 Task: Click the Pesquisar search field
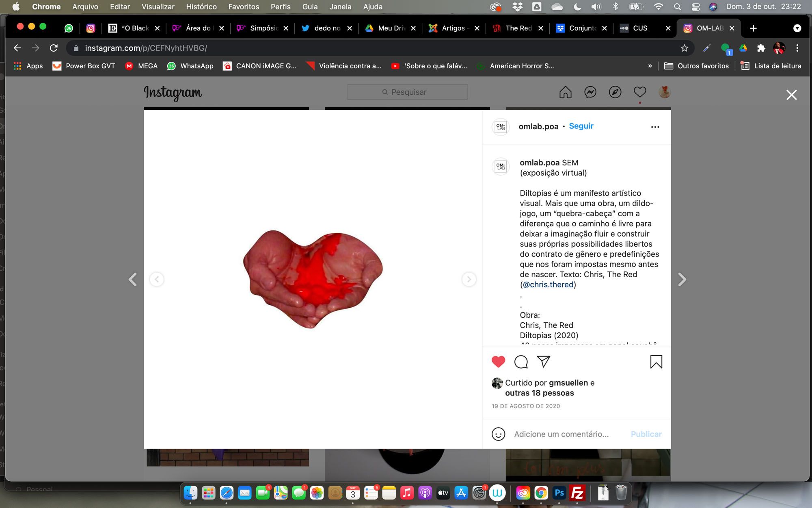(x=407, y=92)
